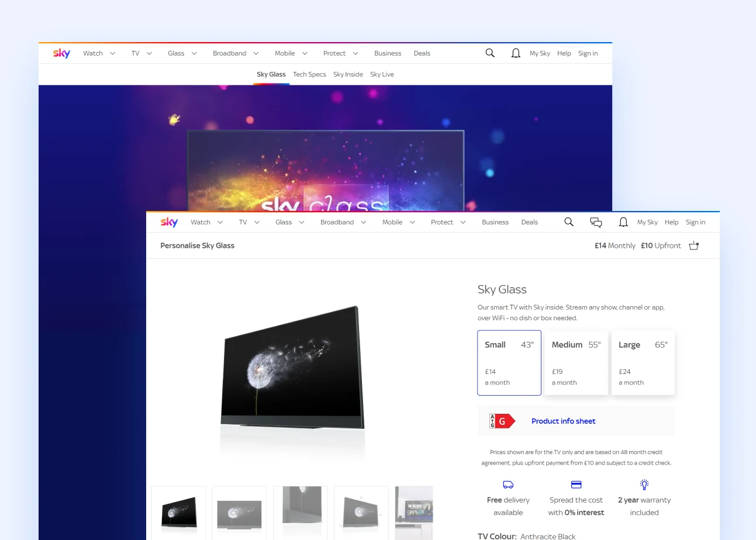This screenshot has height=540, width=756.
Task: Expand TV menu in the back window
Action: click(141, 53)
